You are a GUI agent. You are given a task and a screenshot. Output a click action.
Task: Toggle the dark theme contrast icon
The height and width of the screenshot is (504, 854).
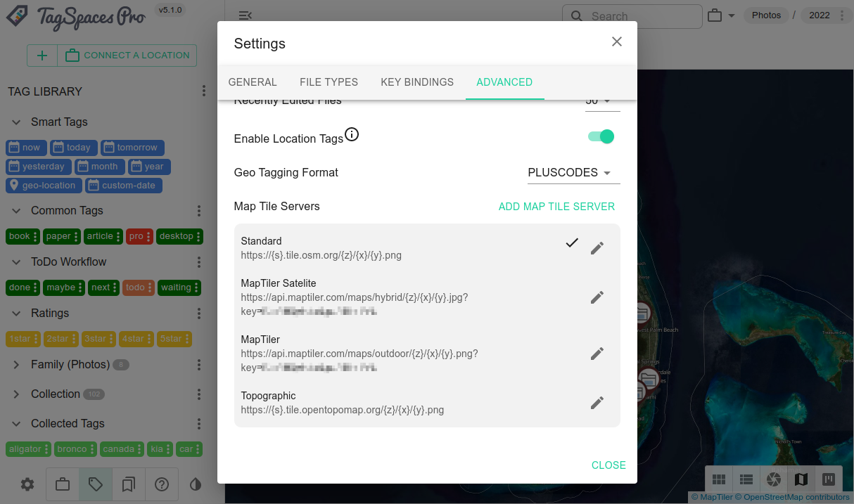pos(196,484)
